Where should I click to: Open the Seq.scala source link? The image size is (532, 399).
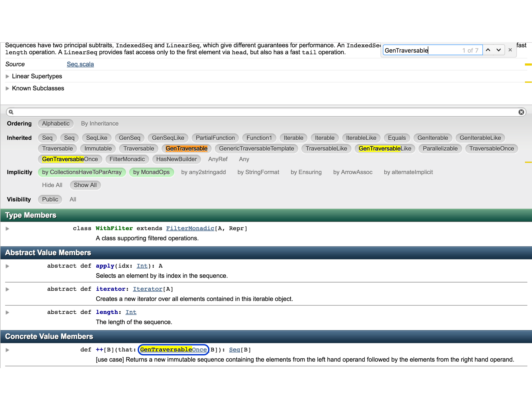tap(80, 64)
